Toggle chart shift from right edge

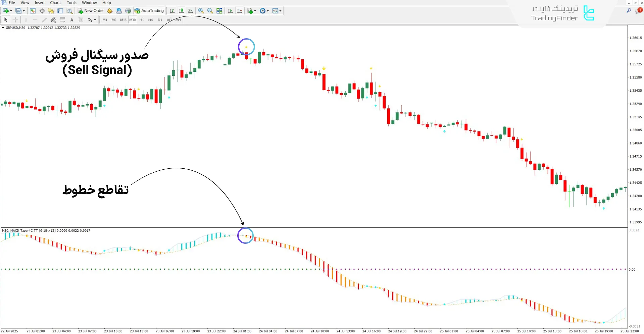pos(240,11)
